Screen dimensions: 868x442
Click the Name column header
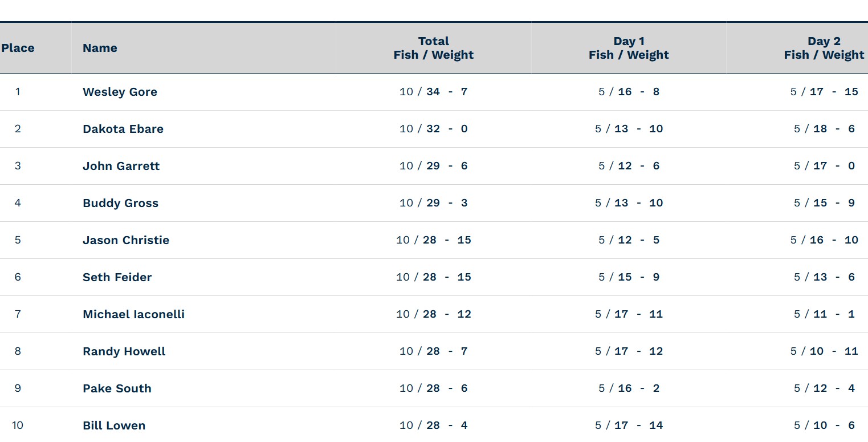tap(100, 48)
